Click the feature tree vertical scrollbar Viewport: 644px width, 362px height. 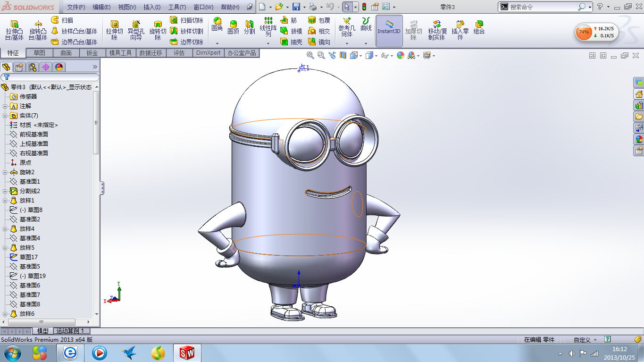tap(97, 123)
